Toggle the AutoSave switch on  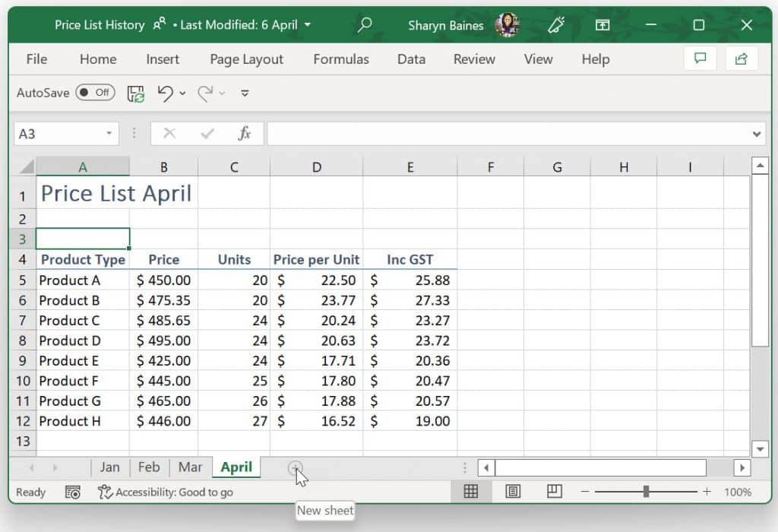coord(95,93)
